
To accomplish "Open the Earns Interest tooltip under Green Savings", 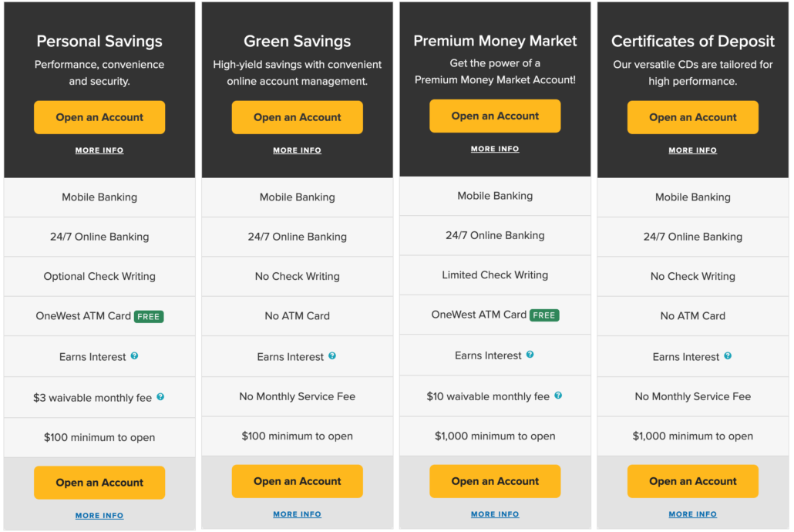I will click(333, 356).
